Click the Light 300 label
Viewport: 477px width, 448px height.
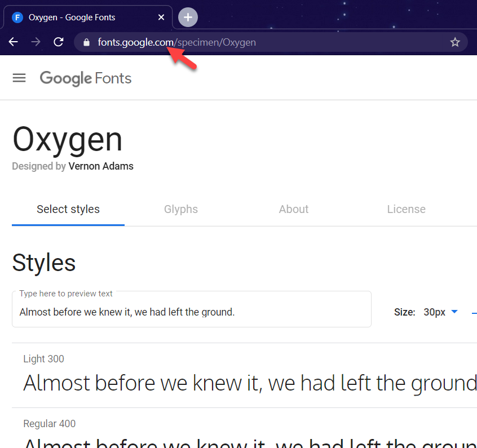(x=44, y=359)
